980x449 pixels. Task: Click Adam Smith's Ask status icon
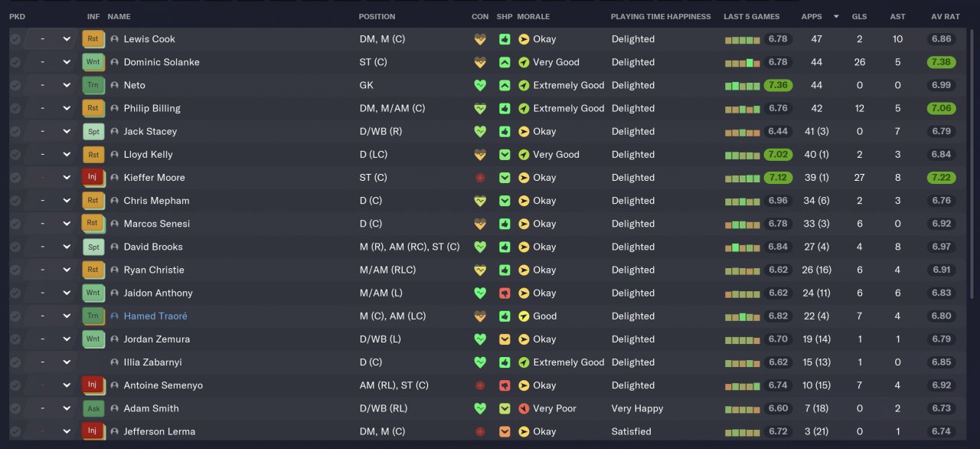tap(93, 408)
